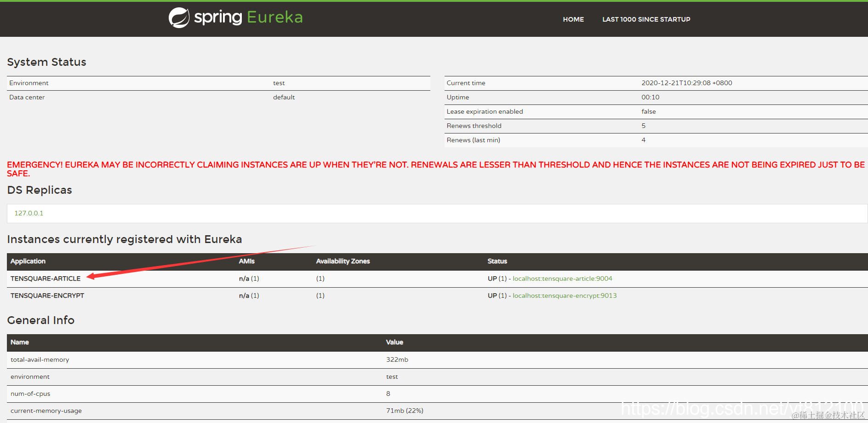
Task: Click the System Status heading
Action: tap(46, 62)
